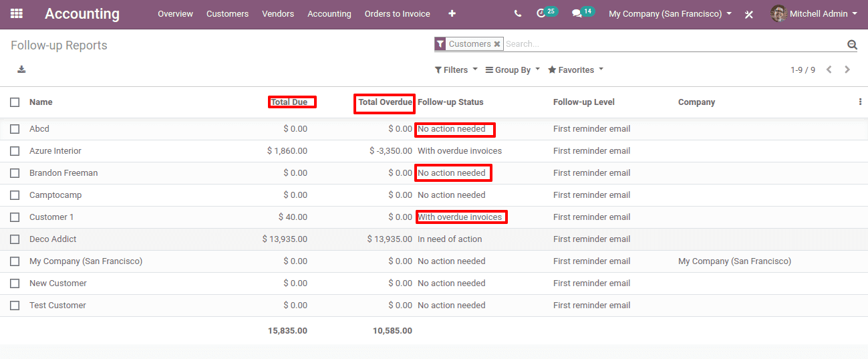Open the Customer 1 record
Screen dimensions: 868x359
pos(51,217)
